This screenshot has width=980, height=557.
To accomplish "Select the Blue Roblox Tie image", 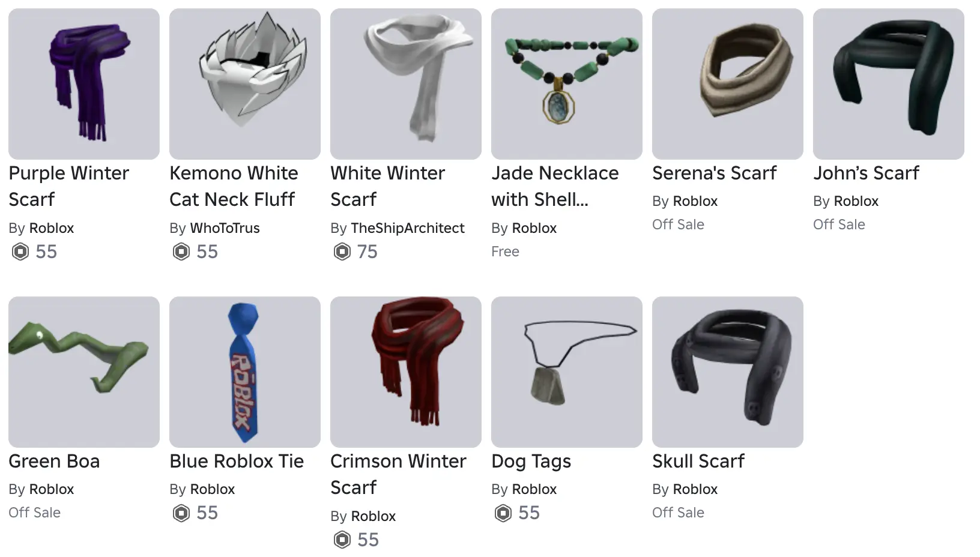I will click(245, 372).
